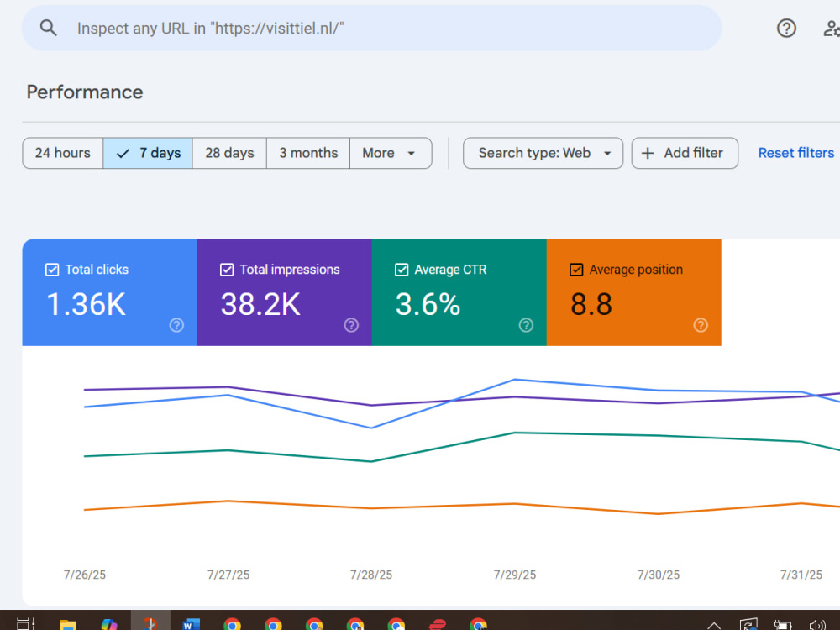Click the Add filter button
The image size is (840, 630).
tap(685, 153)
